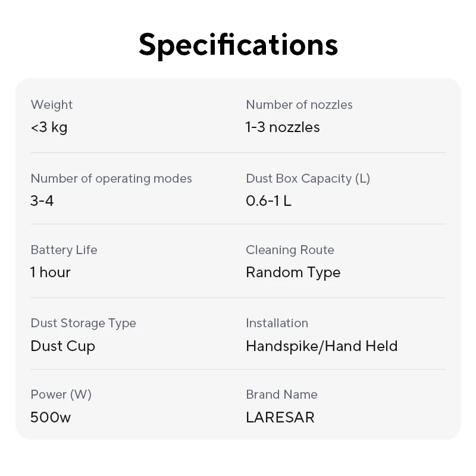
Task: Select the Number of operating modes label
Action: tap(111, 178)
